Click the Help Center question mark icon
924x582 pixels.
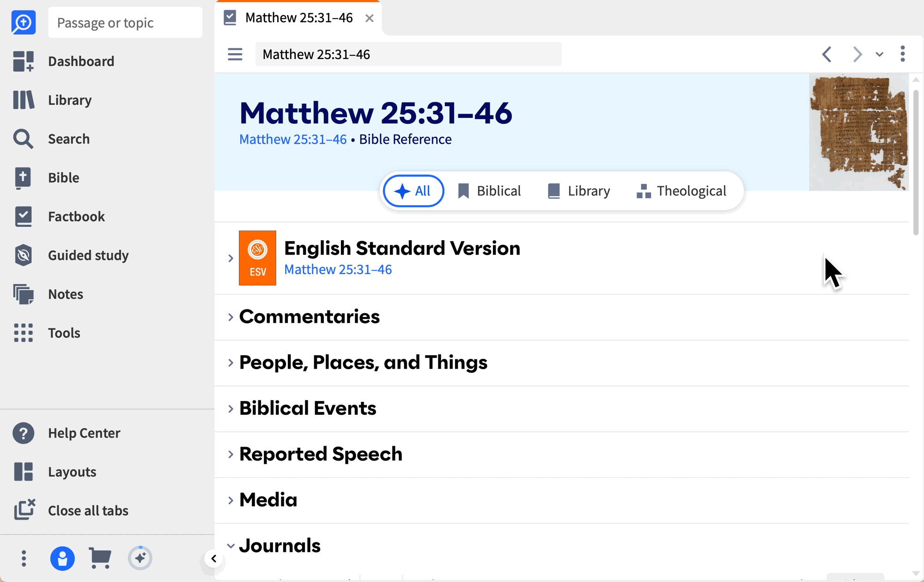(23, 433)
